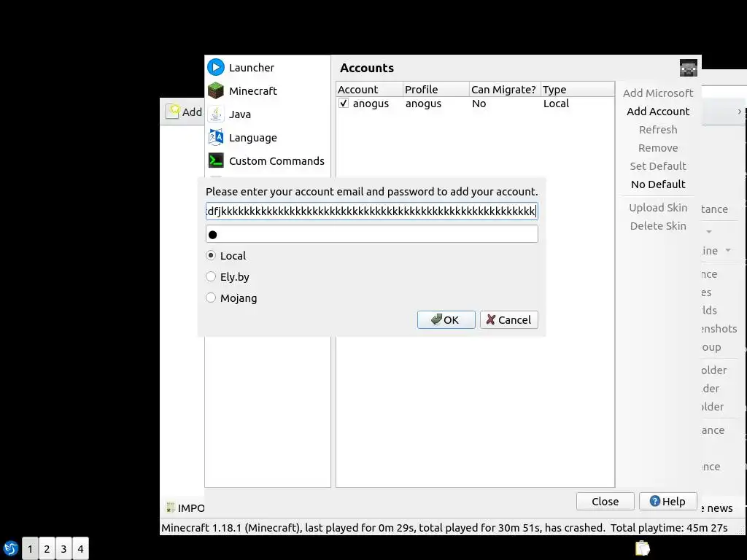The width and height of the screenshot is (747, 560).
Task: Select the Minecraft grass block icon
Action: pyautogui.click(x=216, y=90)
